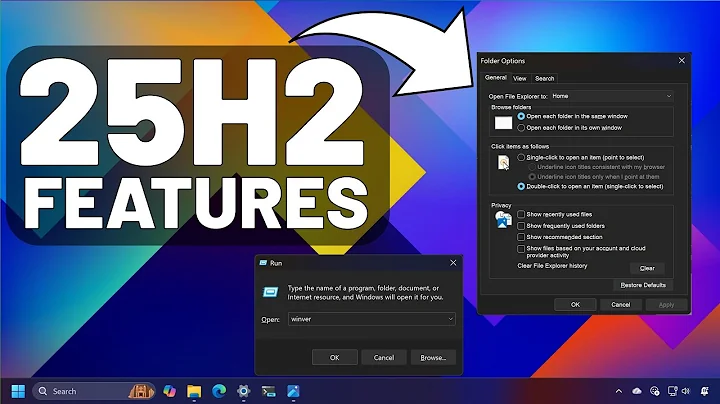Click Clear File Explorer history button
The width and height of the screenshot is (720, 404).
(647, 268)
